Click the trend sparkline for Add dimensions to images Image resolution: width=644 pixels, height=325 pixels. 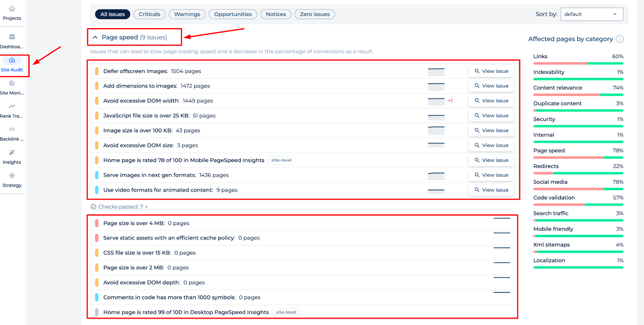point(436,87)
